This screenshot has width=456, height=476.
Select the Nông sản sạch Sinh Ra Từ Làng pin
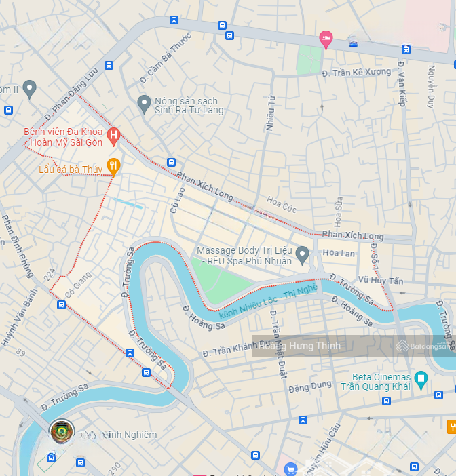145,104
